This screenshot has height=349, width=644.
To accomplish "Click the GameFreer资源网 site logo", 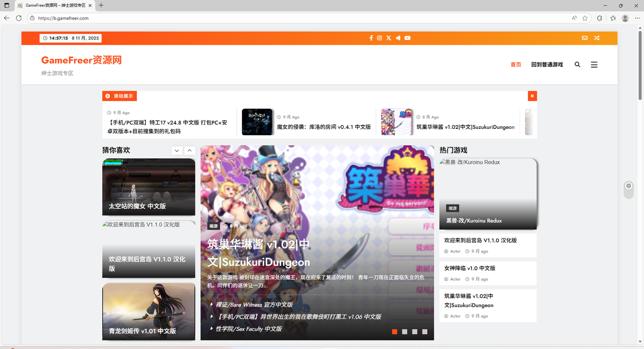I will tap(81, 60).
